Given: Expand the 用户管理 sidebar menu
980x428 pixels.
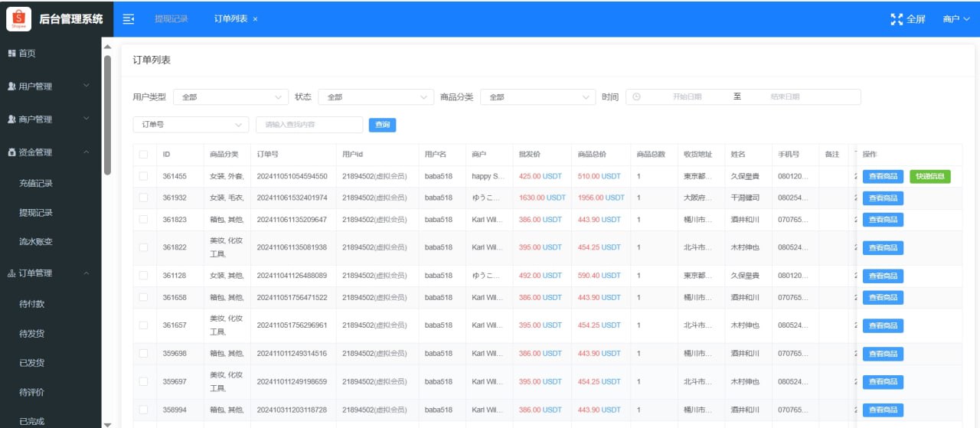Looking at the screenshot, I should click(x=51, y=87).
